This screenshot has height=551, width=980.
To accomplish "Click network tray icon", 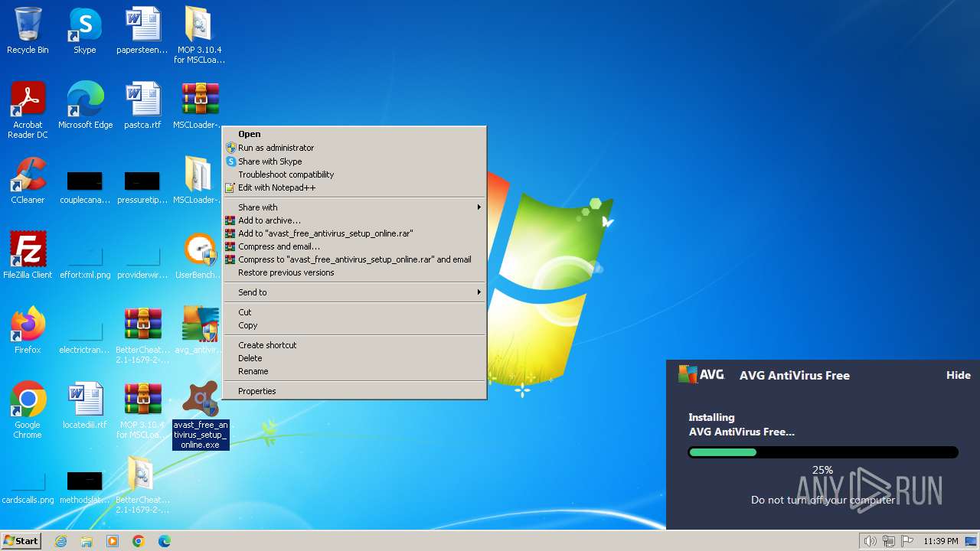I will coord(889,541).
